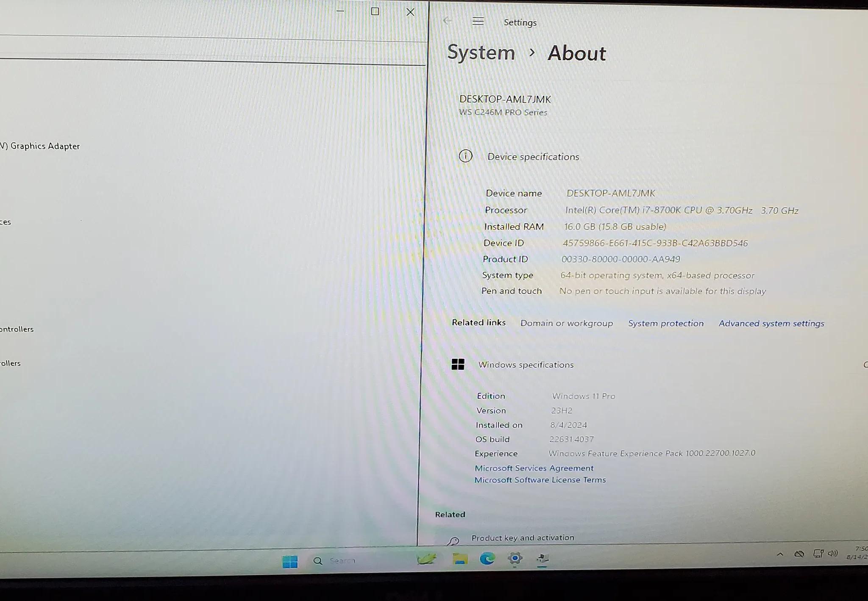This screenshot has height=601, width=868.
Task: Click the key icon next to Product key
Action: click(x=453, y=541)
